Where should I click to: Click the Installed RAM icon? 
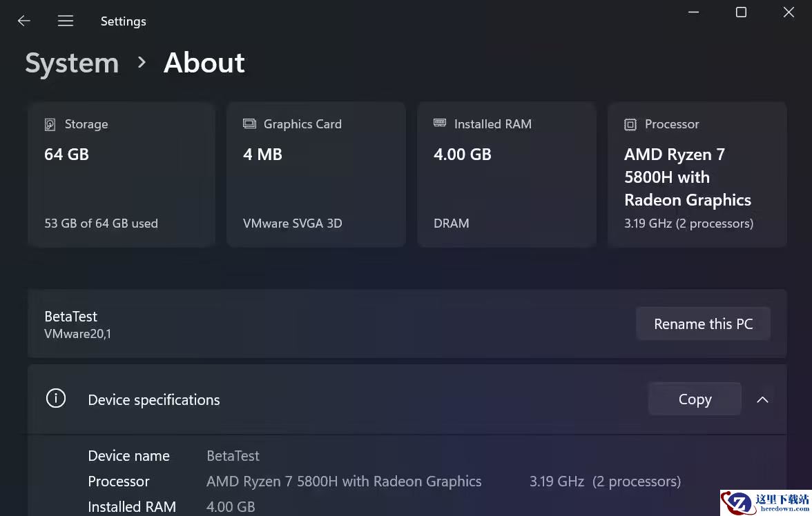440,123
